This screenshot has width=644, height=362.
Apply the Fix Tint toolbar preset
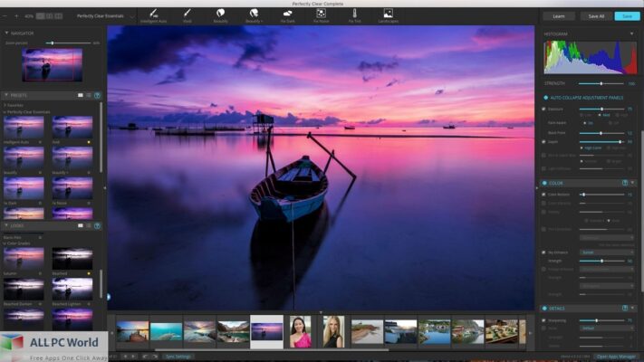[x=354, y=14]
